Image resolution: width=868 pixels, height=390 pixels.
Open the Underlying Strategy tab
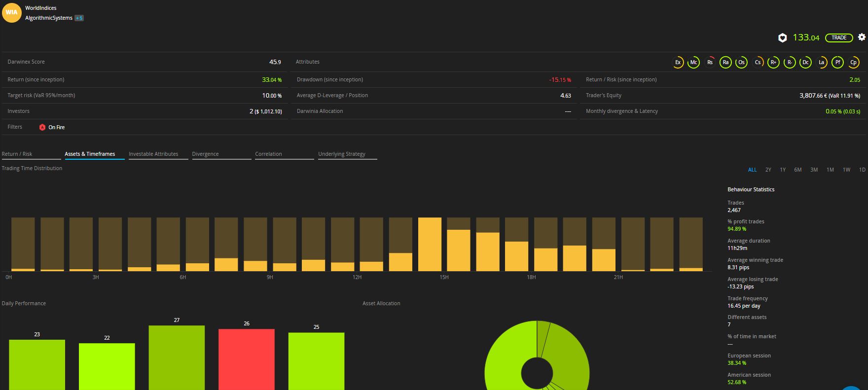click(342, 154)
